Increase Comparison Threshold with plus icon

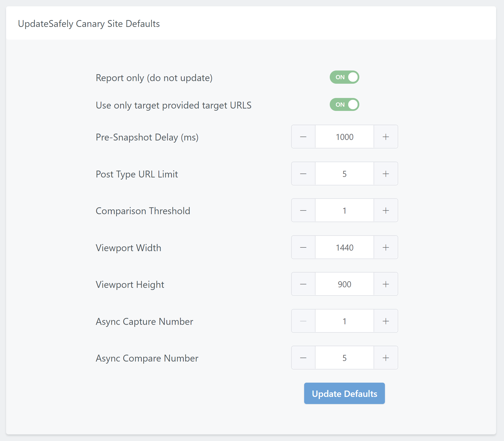click(x=386, y=210)
